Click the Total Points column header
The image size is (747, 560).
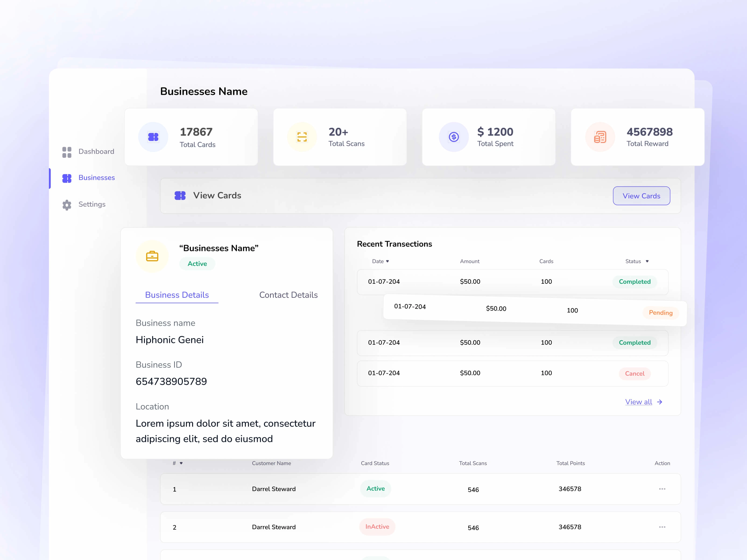tap(570, 463)
